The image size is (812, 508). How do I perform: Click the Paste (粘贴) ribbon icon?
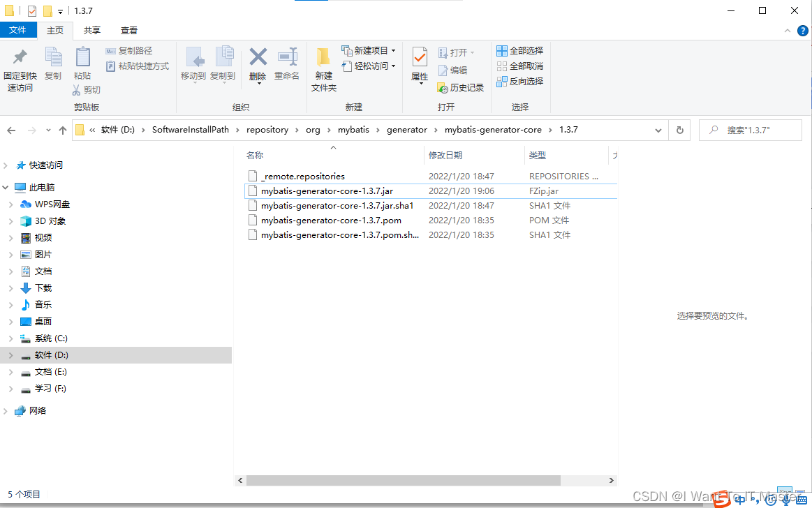[x=83, y=57]
